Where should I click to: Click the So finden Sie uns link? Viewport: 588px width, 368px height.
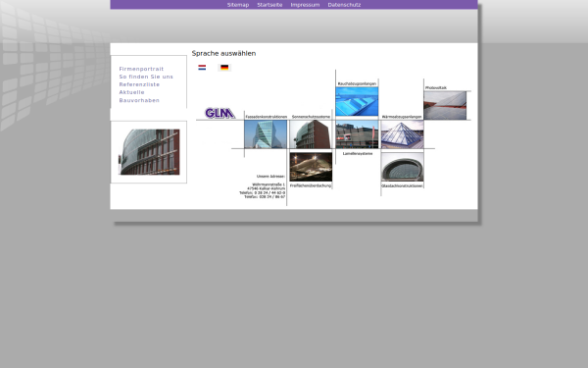146,77
